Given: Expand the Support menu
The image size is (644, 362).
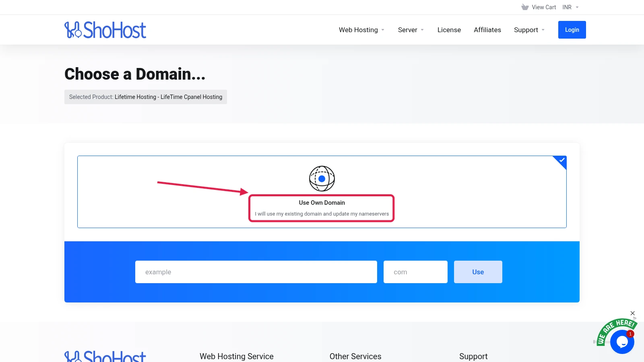Looking at the screenshot, I should (x=529, y=30).
